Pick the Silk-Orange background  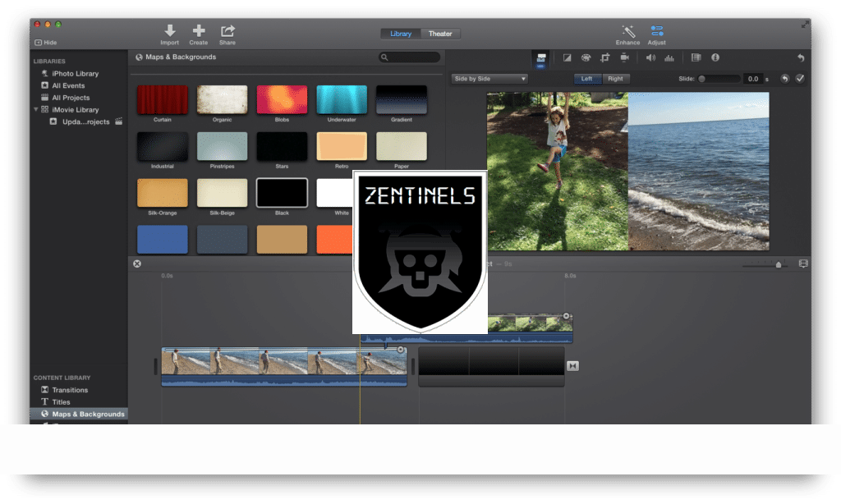(163, 193)
